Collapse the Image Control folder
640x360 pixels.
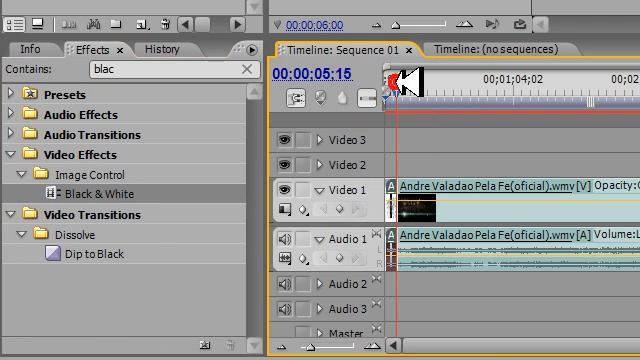coord(22,174)
